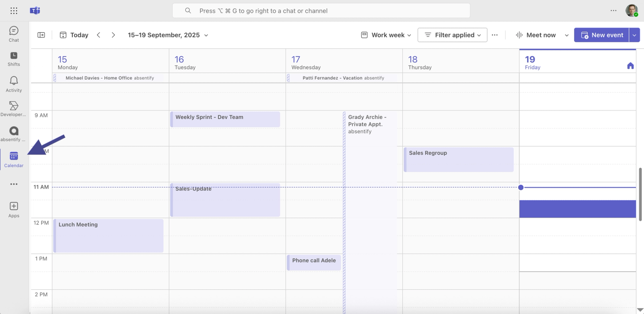This screenshot has height=314, width=644.
Task: Open the Work week view dropdown
Action: coord(386,35)
